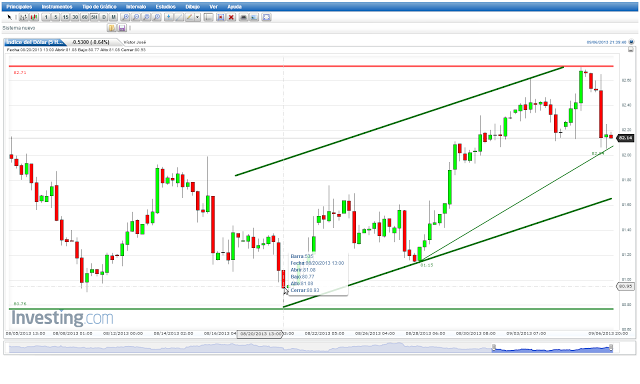Screen dimensions: 640x384
Task: Click the Barra 535 tooltip line
Action: (x=302, y=256)
